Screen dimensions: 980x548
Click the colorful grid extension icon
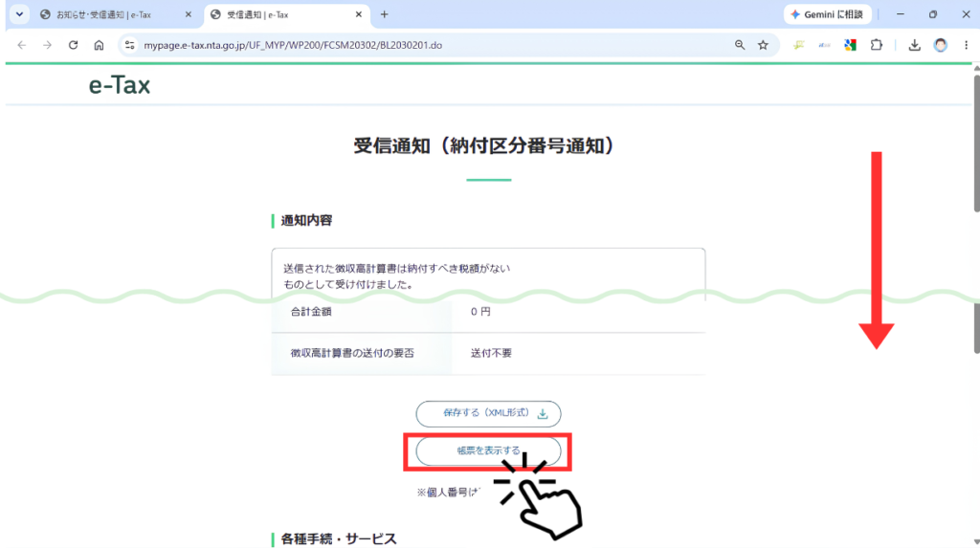pyautogui.click(x=850, y=45)
